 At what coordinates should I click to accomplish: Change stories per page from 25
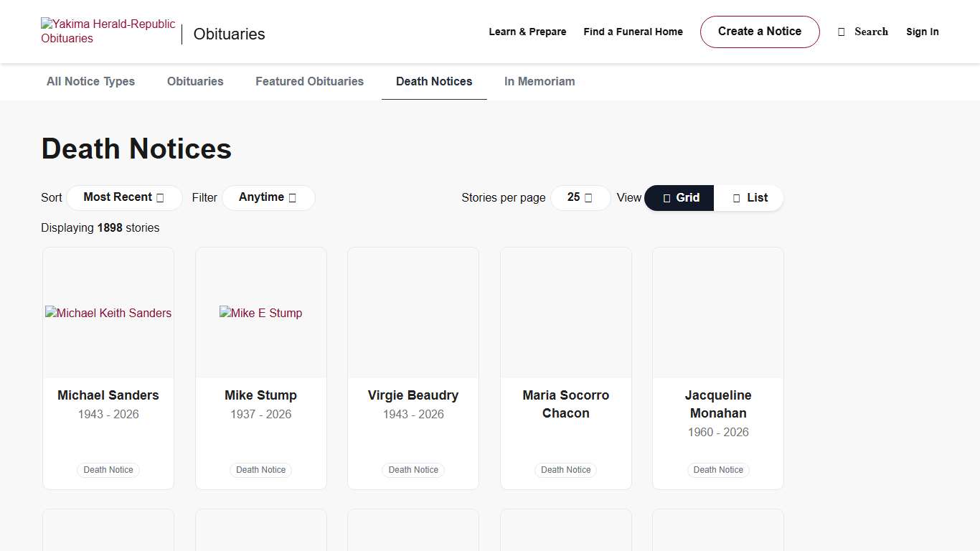tap(580, 197)
